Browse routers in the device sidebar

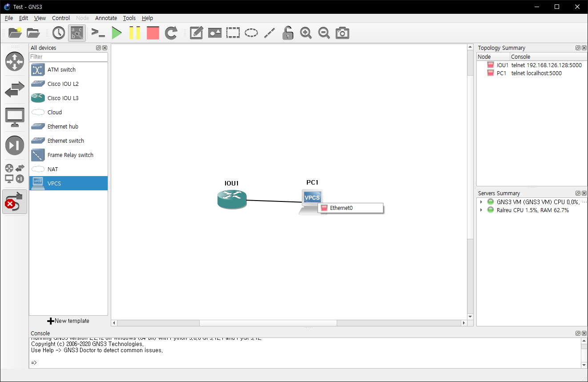click(15, 61)
